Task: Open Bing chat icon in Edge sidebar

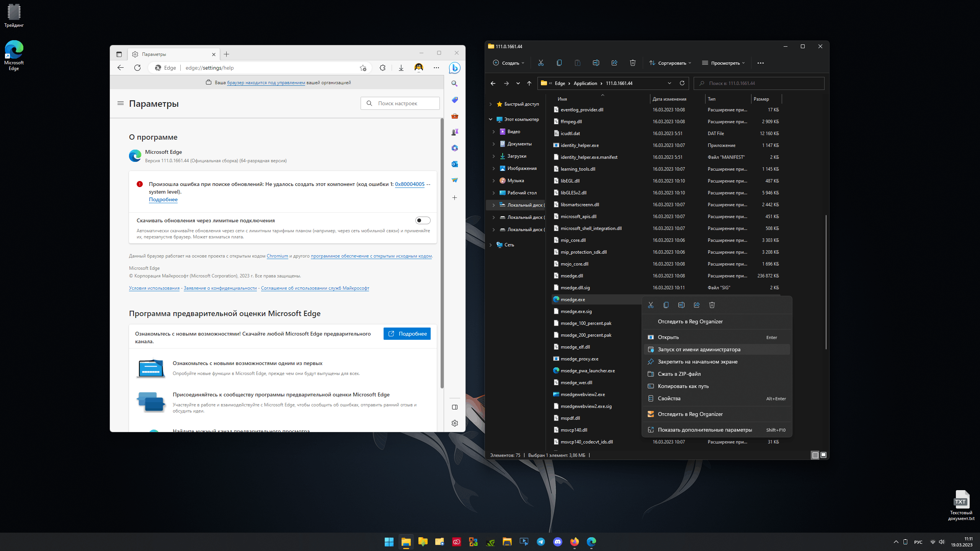Action: [454, 68]
